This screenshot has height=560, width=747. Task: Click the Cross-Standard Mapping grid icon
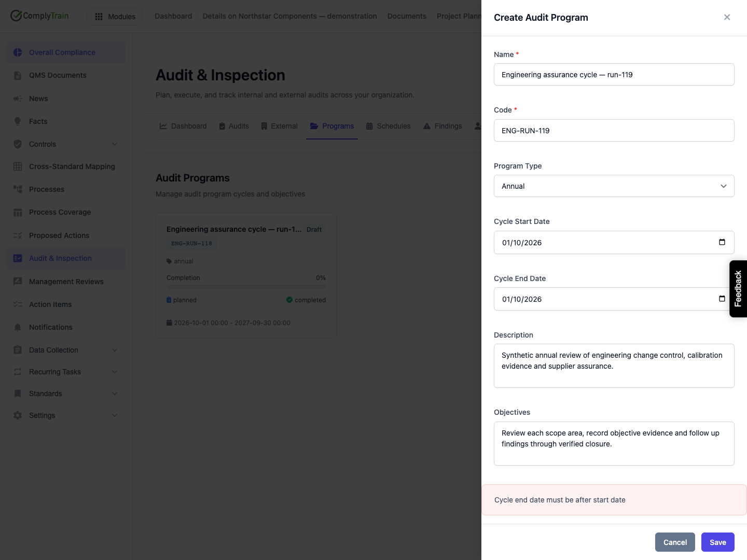pos(18,166)
